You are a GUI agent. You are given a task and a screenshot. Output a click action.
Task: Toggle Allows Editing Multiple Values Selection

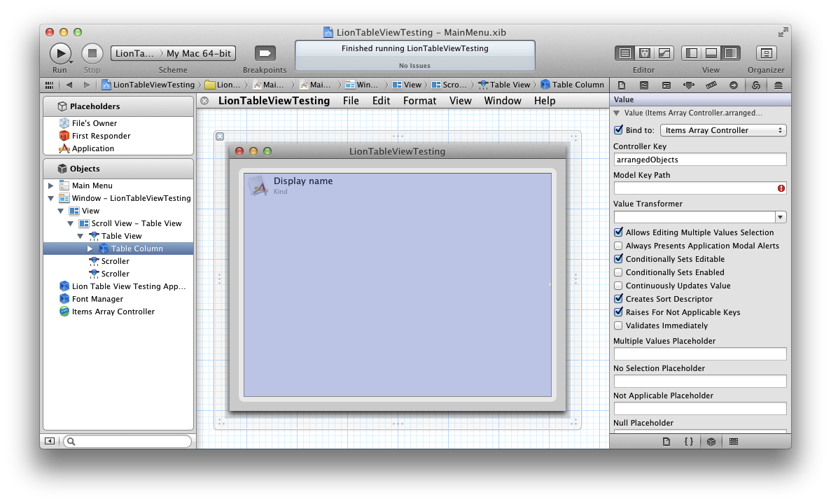tap(618, 232)
